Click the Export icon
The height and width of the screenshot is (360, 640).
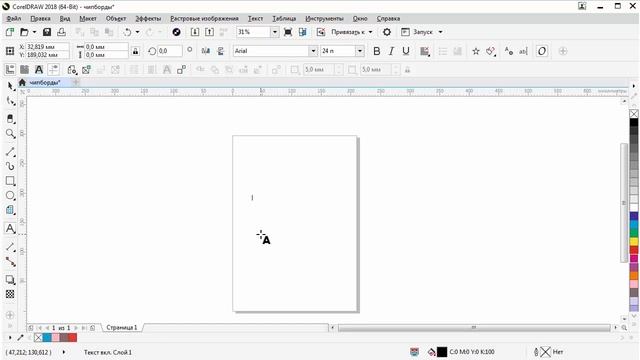point(209,32)
